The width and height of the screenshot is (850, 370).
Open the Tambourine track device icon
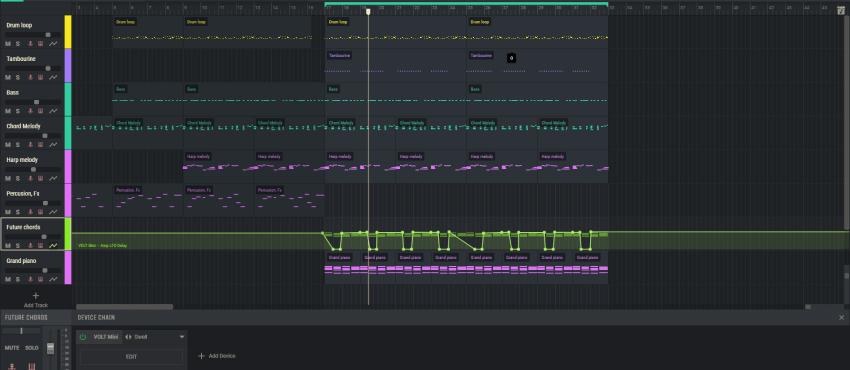(x=40, y=77)
